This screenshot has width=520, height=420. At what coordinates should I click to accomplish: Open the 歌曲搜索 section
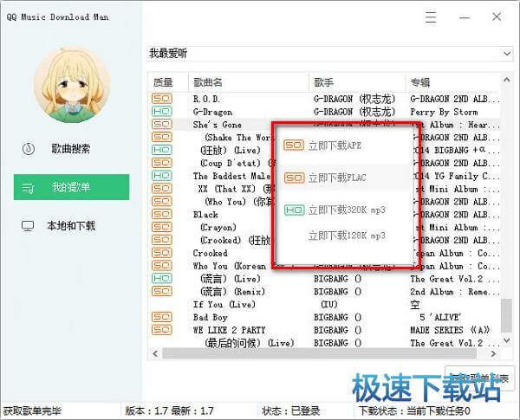pos(71,148)
